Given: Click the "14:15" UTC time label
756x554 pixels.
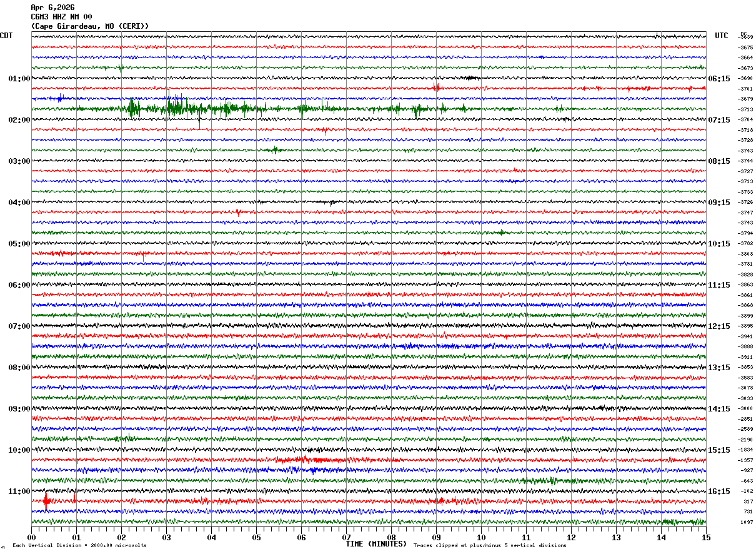Looking at the screenshot, I should (719, 409).
